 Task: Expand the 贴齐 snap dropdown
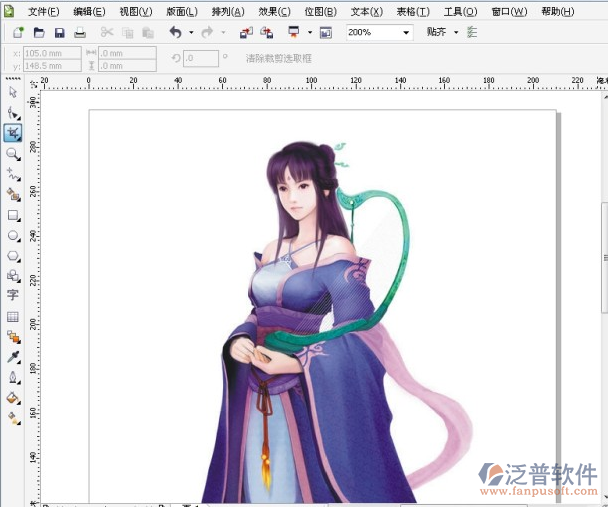click(456, 33)
